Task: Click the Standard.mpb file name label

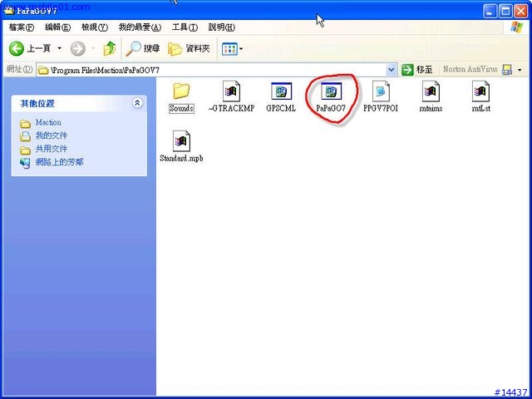Action: 181,158
